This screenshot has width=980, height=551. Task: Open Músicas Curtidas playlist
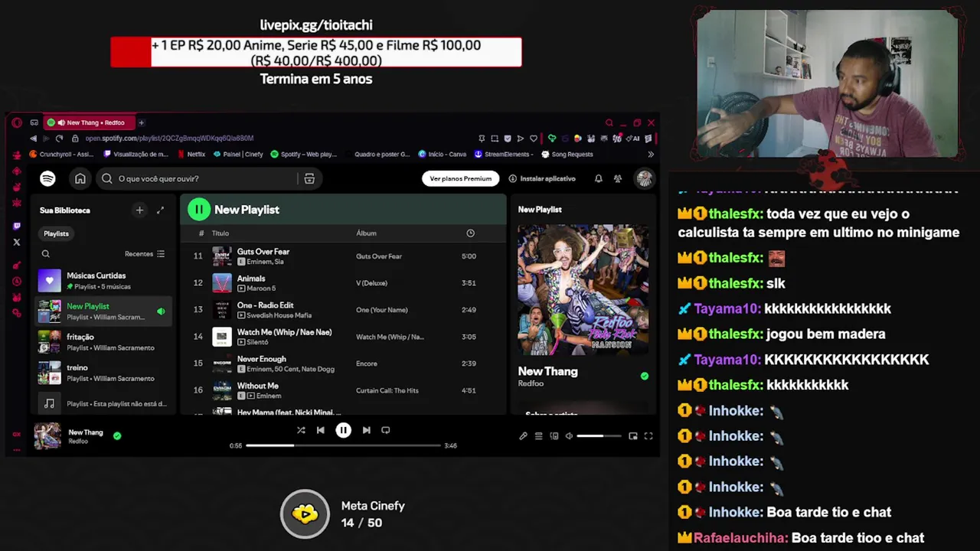103,281
